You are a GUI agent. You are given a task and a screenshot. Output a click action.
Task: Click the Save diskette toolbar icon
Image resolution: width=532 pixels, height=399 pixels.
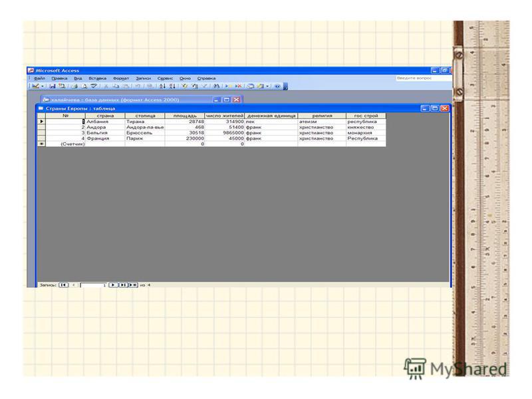point(53,86)
